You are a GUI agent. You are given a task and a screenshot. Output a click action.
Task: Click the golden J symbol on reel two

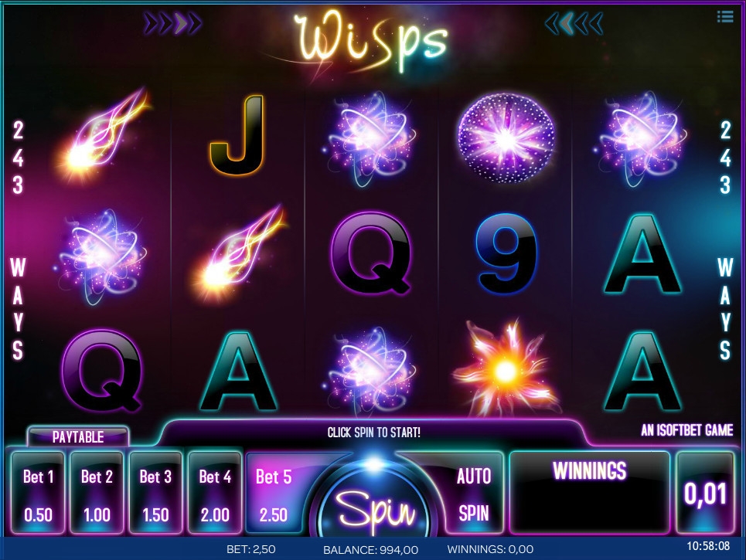(237, 135)
